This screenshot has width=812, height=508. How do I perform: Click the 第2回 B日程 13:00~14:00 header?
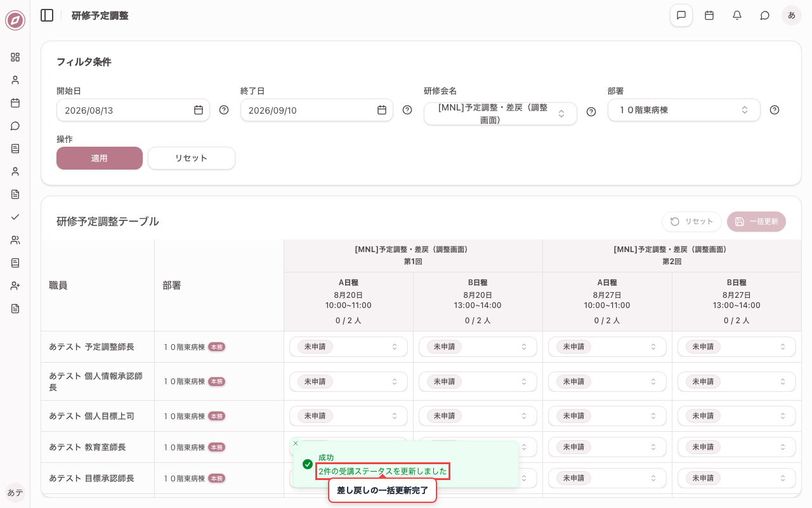coord(737,302)
